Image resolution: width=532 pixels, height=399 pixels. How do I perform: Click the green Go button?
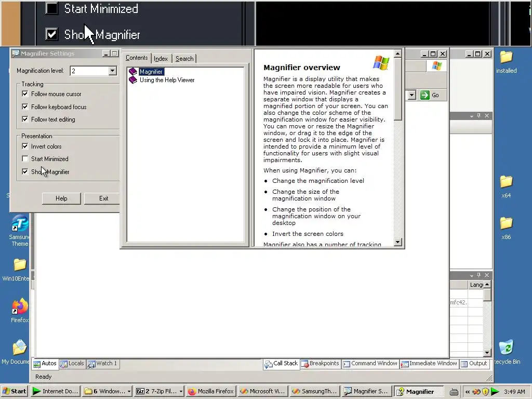tap(430, 95)
